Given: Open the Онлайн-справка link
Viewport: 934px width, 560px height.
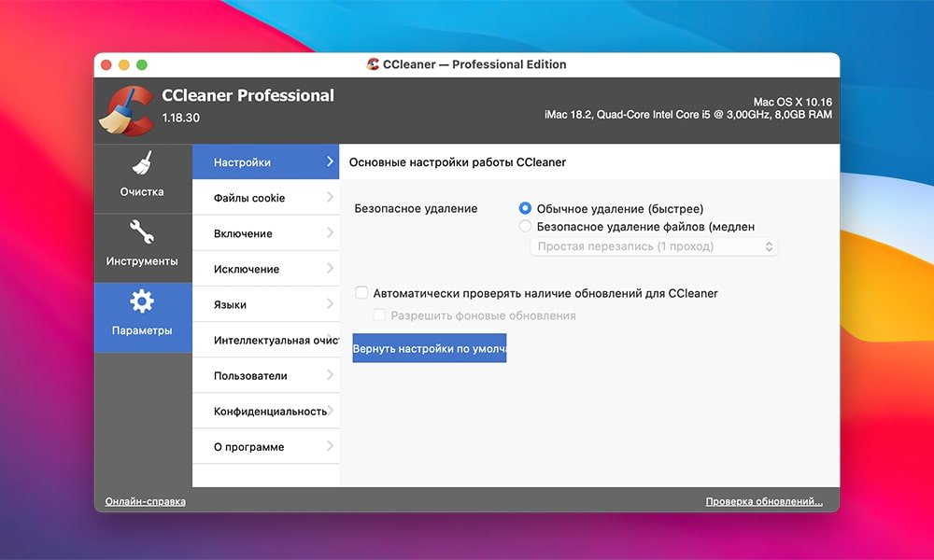Looking at the screenshot, I should coord(145,501).
